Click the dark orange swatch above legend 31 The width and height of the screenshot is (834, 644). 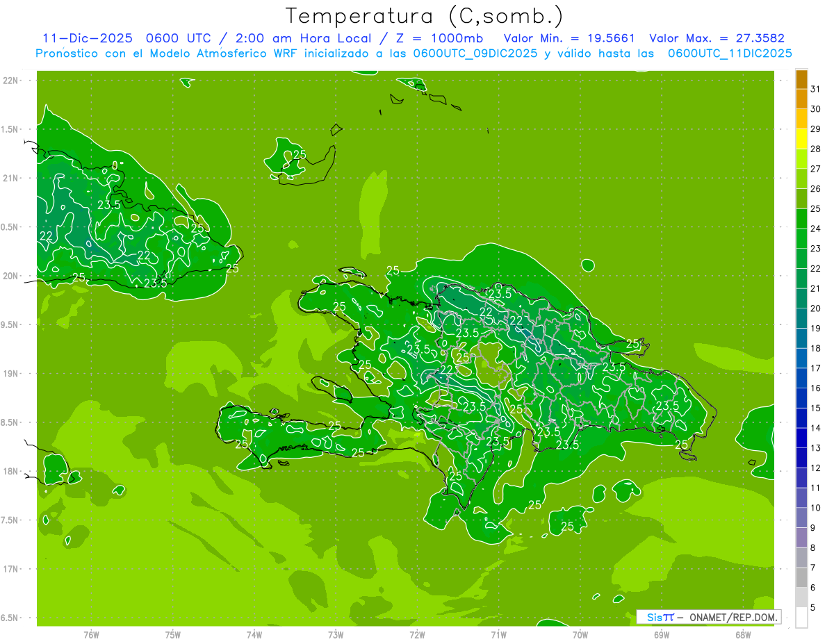[801, 79]
